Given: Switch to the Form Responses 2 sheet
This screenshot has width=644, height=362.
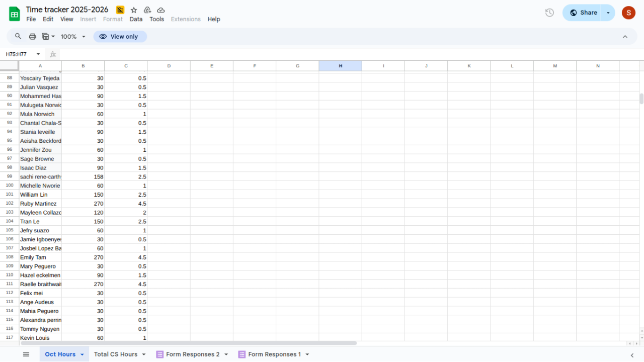Looking at the screenshot, I should click(x=193, y=354).
